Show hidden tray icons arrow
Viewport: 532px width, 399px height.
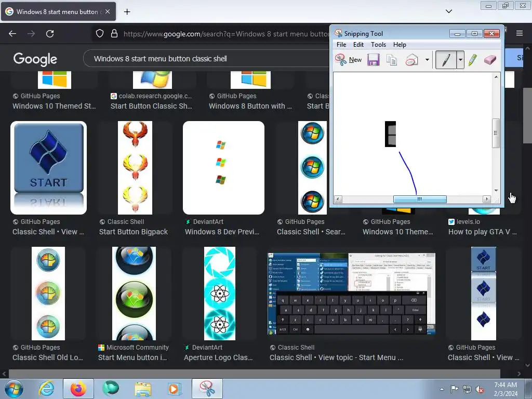[x=442, y=389]
